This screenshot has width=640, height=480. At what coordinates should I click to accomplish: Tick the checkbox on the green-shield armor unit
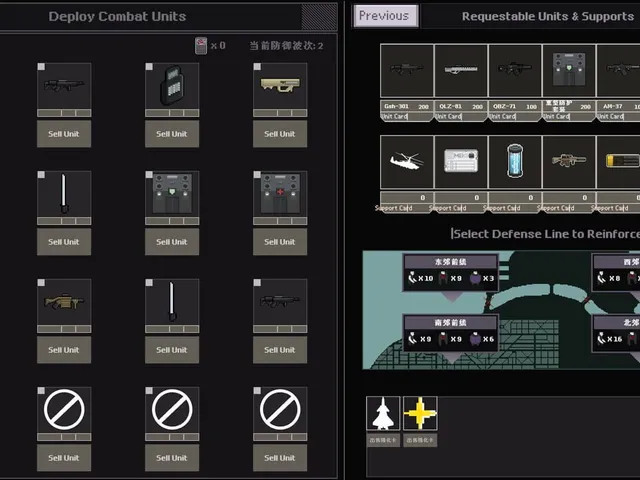(149, 175)
